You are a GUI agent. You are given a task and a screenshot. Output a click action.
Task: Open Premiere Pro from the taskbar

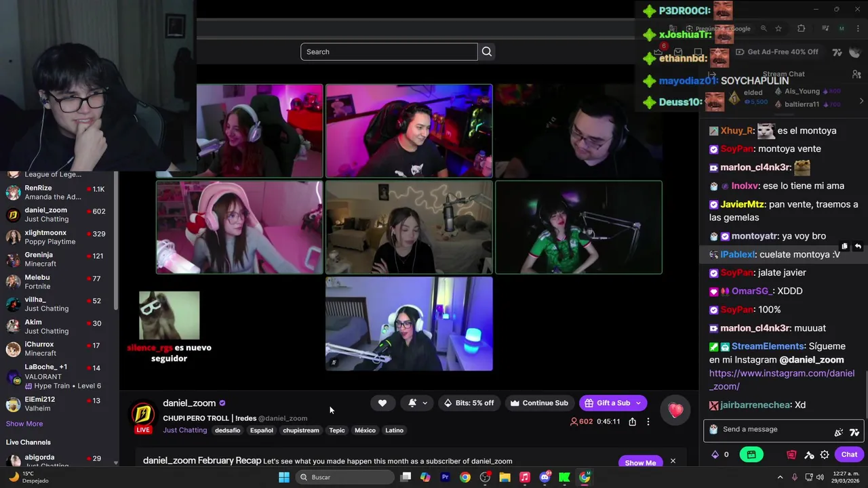(445, 477)
